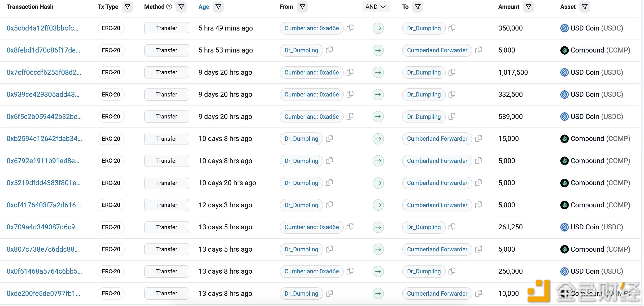Open transaction 0x6792e1911b91ed8e...
Screen dimensions: 644x306
point(43,161)
